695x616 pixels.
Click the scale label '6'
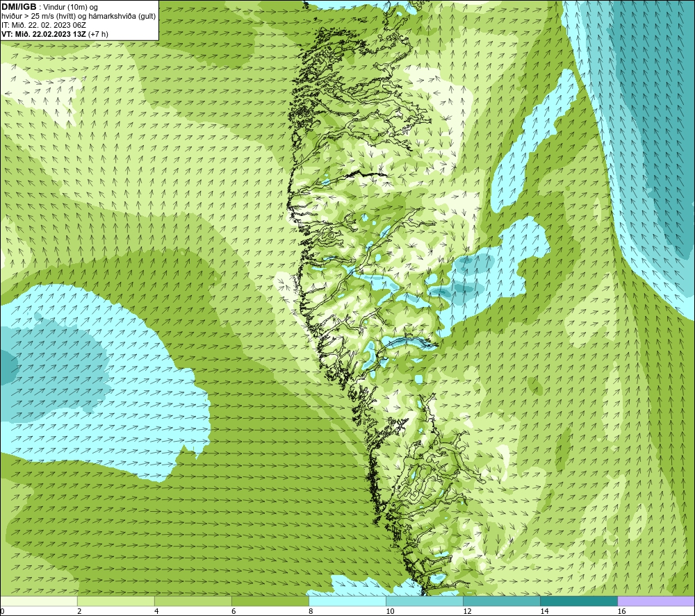[x=234, y=612]
